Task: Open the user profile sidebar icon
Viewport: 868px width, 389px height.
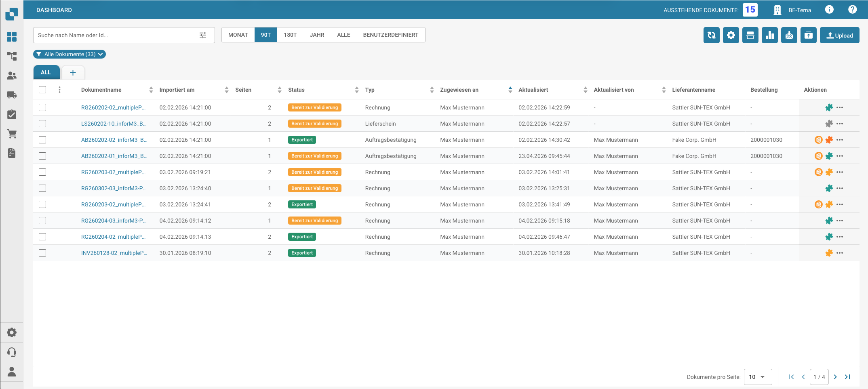Action: pos(12,372)
